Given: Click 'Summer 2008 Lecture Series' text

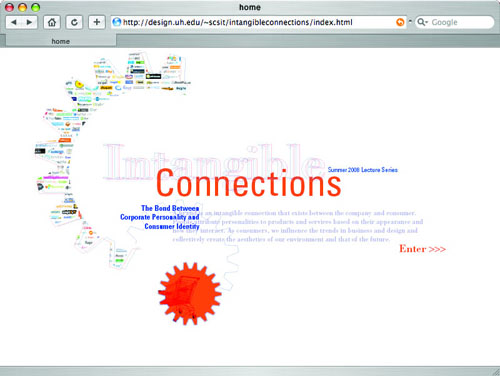Looking at the screenshot, I should (363, 170).
